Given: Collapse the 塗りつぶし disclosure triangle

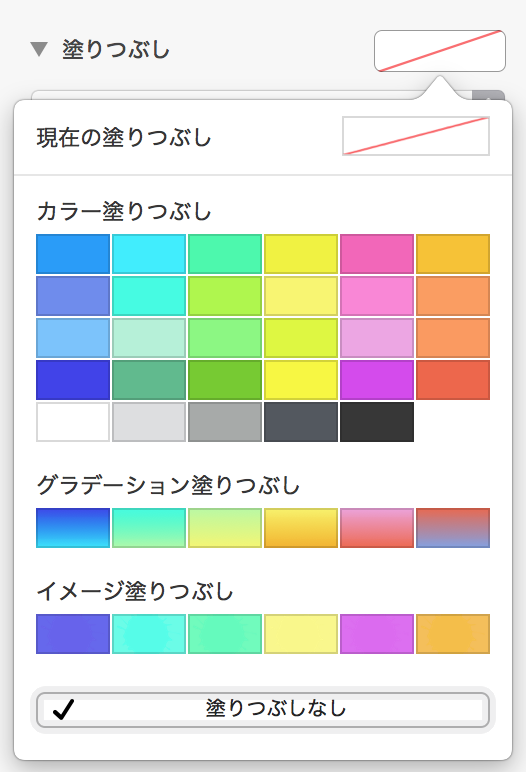Looking at the screenshot, I should point(39,50).
